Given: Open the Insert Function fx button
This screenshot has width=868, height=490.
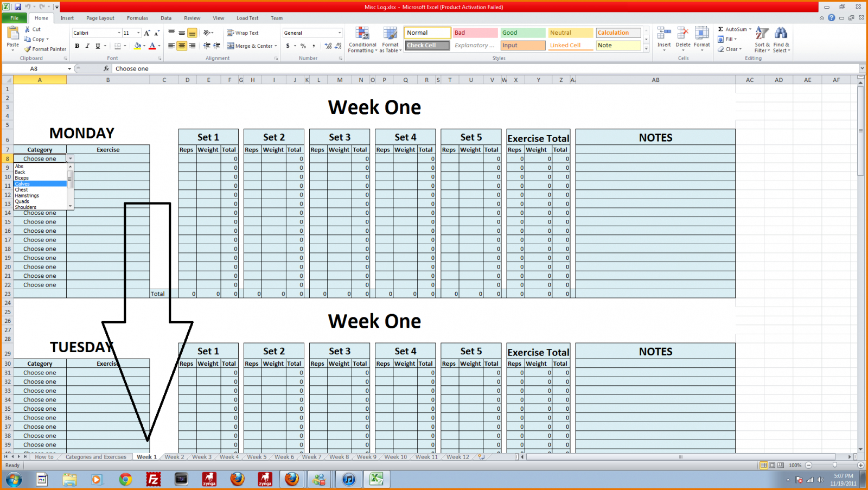Looking at the screenshot, I should (x=106, y=68).
